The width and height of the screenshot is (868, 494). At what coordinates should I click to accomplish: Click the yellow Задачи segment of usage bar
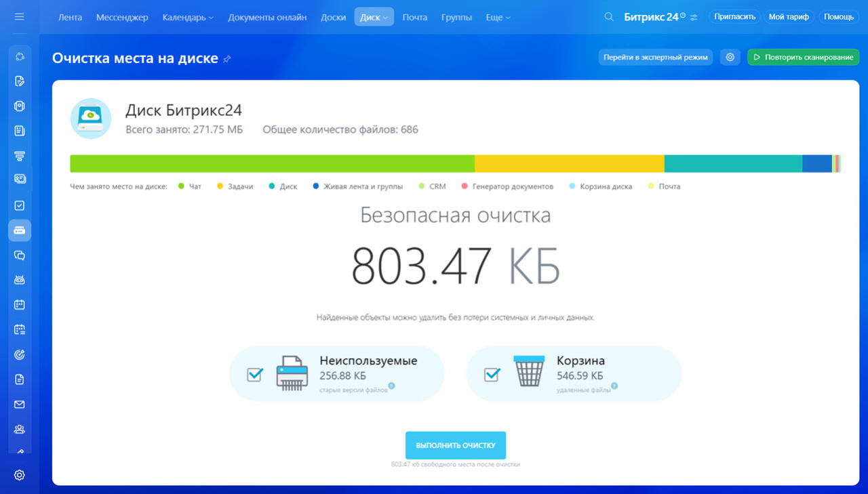[570, 163]
